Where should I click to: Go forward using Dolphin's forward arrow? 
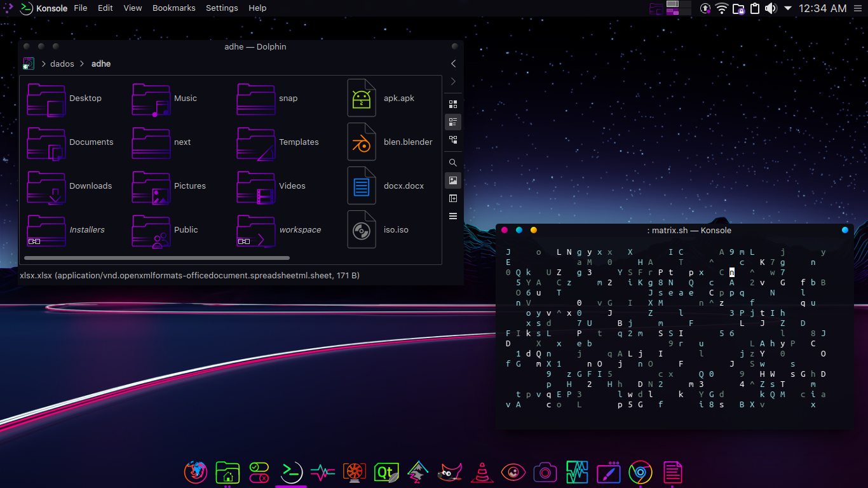[453, 81]
